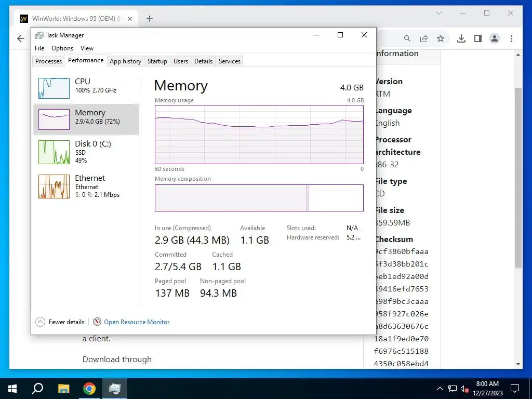Click the share page icon in Chrome

pos(424,38)
